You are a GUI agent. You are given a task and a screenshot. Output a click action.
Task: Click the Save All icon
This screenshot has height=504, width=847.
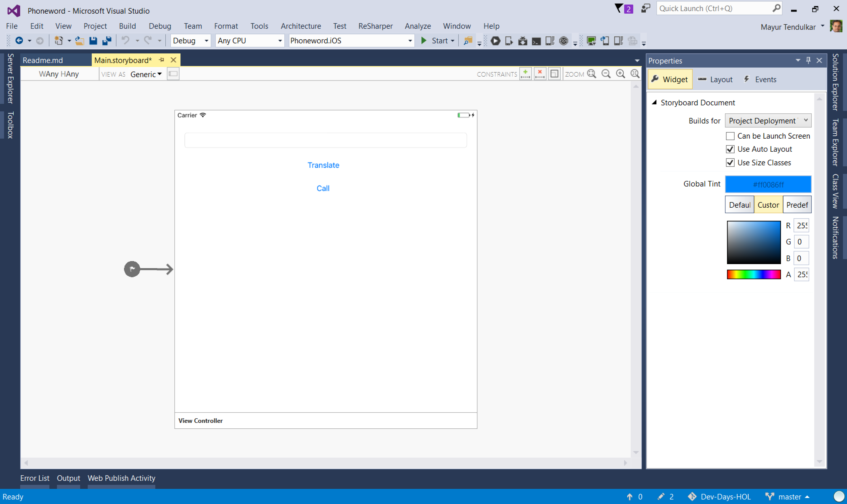click(107, 41)
